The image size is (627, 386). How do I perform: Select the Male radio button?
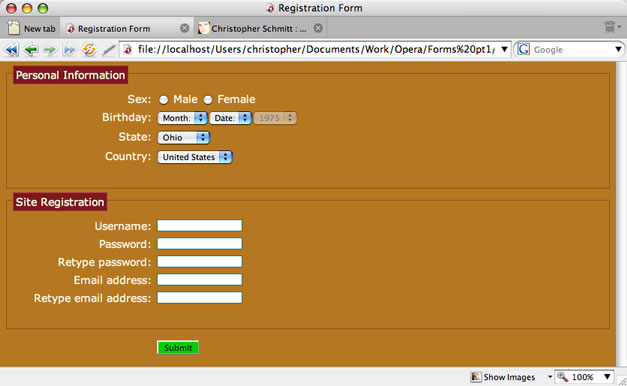(163, 100)
